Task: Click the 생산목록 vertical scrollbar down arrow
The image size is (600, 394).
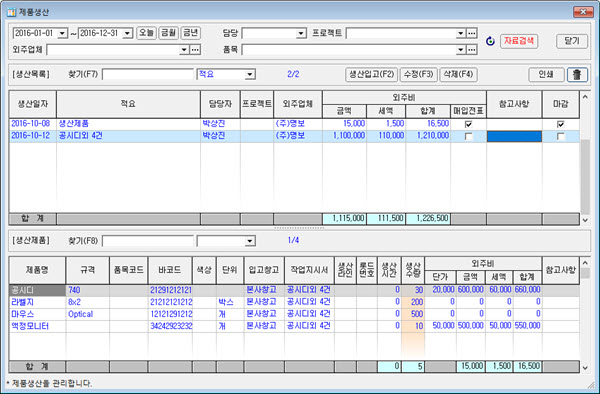Action: tap(585, 220)
